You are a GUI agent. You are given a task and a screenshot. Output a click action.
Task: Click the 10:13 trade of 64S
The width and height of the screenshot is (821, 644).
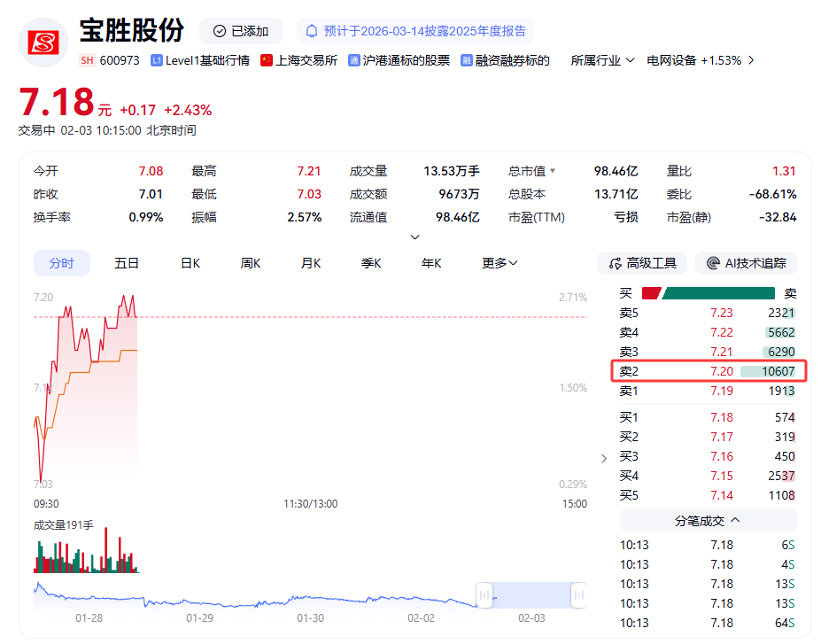(708, 623)
